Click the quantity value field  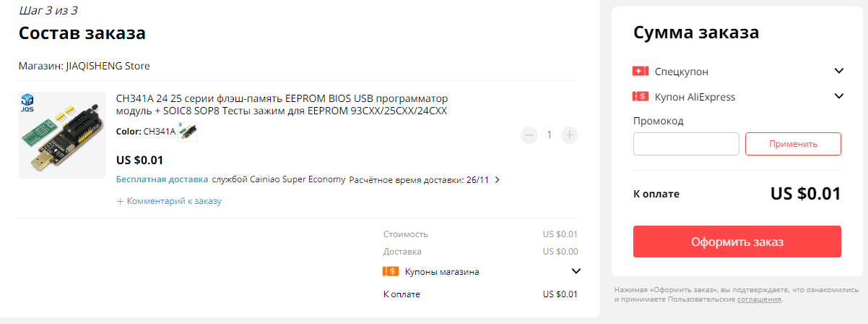(x=550, y=135)
